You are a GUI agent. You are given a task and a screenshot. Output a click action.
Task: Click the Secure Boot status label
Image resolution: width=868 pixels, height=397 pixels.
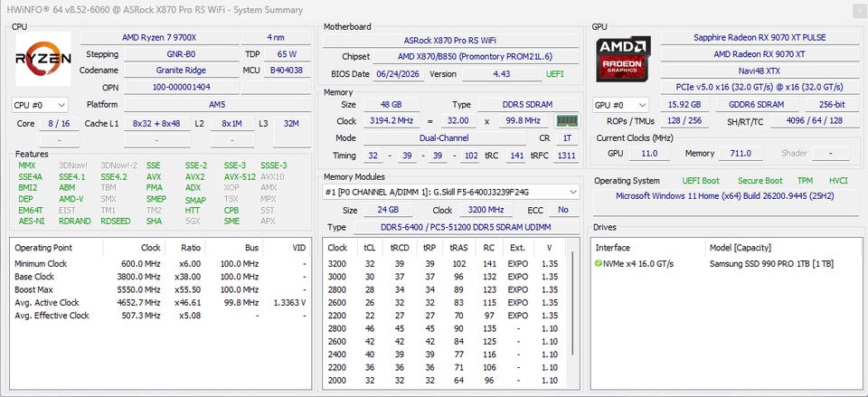[x=760, y=181]
